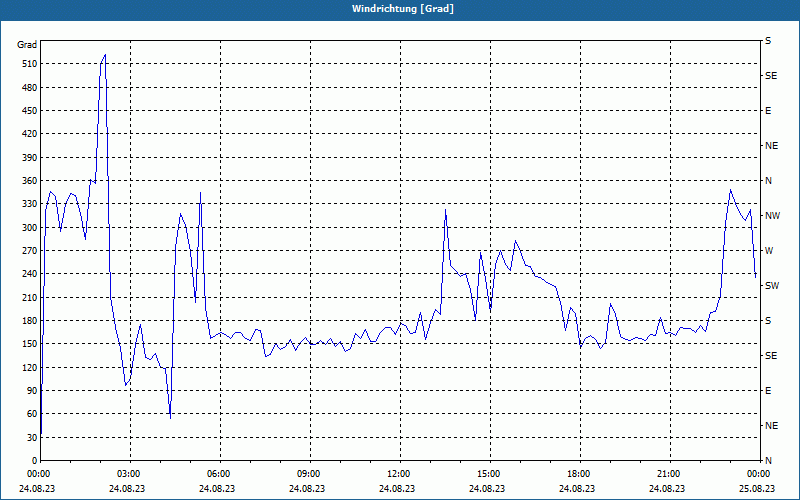800x500 pixels.
Task: Click the chart title 'Windrichtung [Grad]'
Action: 403,9
